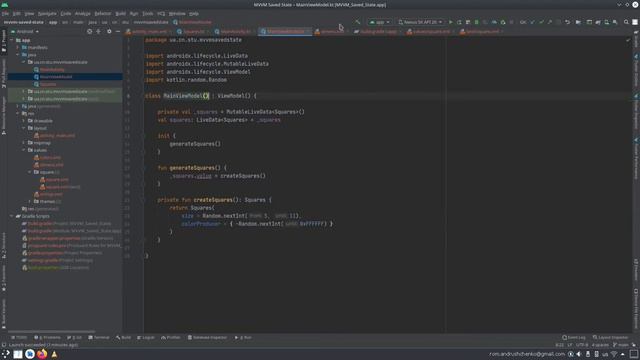This screenshot has width=640, height=360.
Task: Click the mvvm-saved-state breadcrumb
Action: (x=24, y=22)
